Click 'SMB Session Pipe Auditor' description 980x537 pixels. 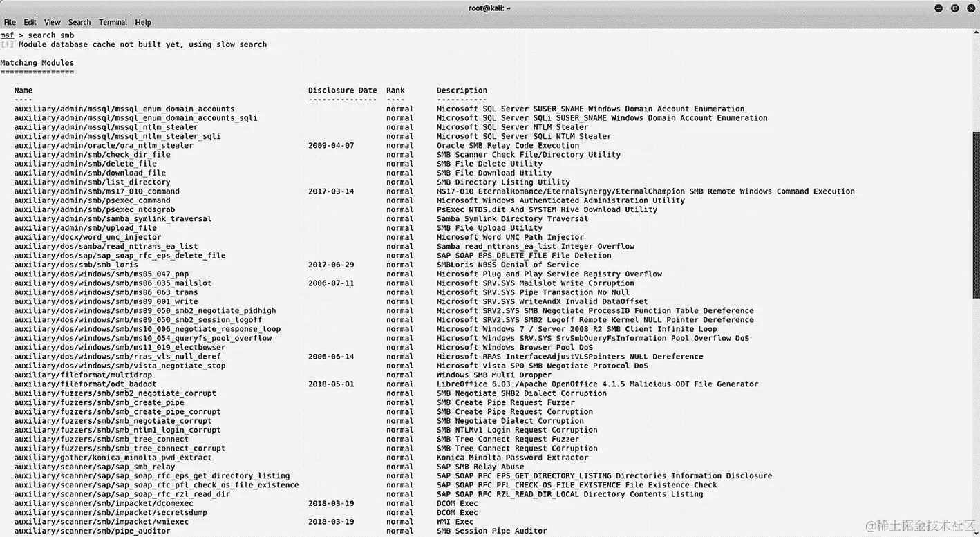(x=492, y=531)
